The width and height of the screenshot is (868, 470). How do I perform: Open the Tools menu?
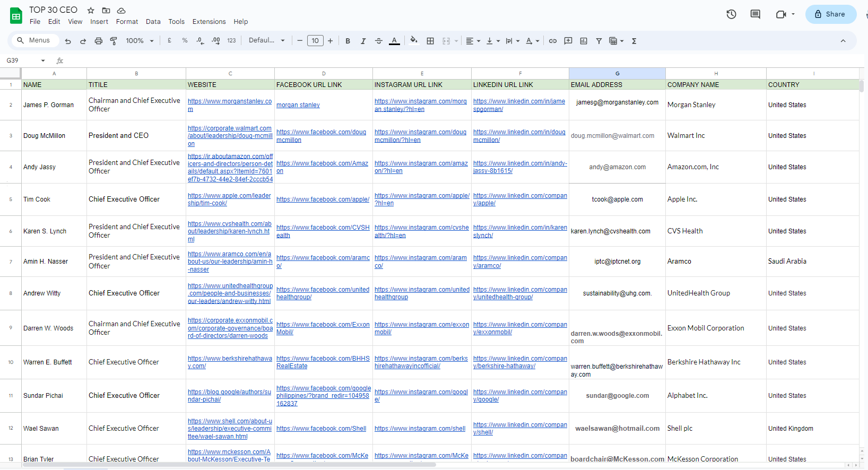click(177, 22)
